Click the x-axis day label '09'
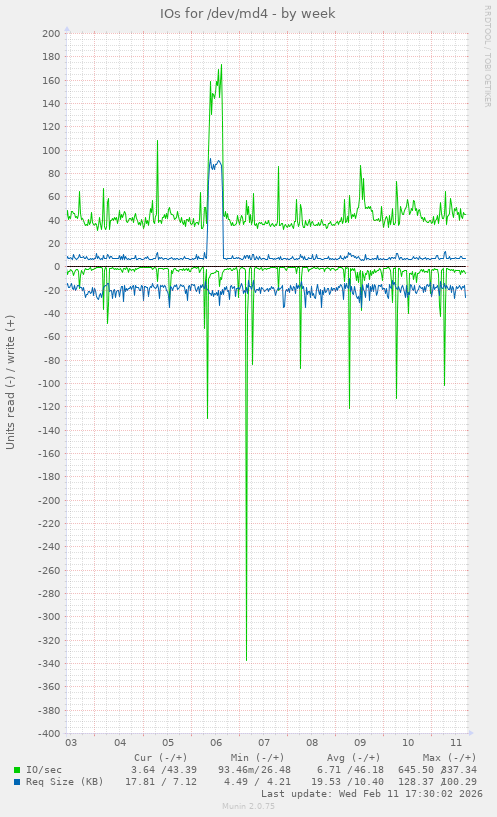 point(360,743)
